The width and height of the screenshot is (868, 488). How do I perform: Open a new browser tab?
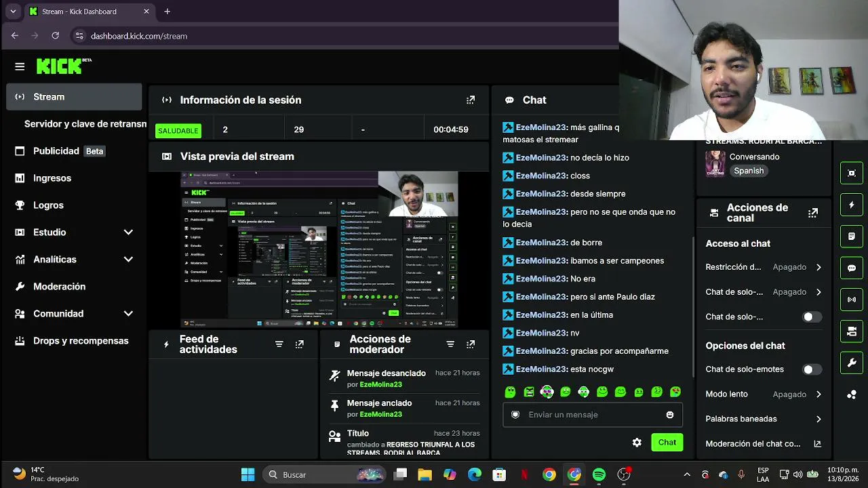tap(167, 12)
